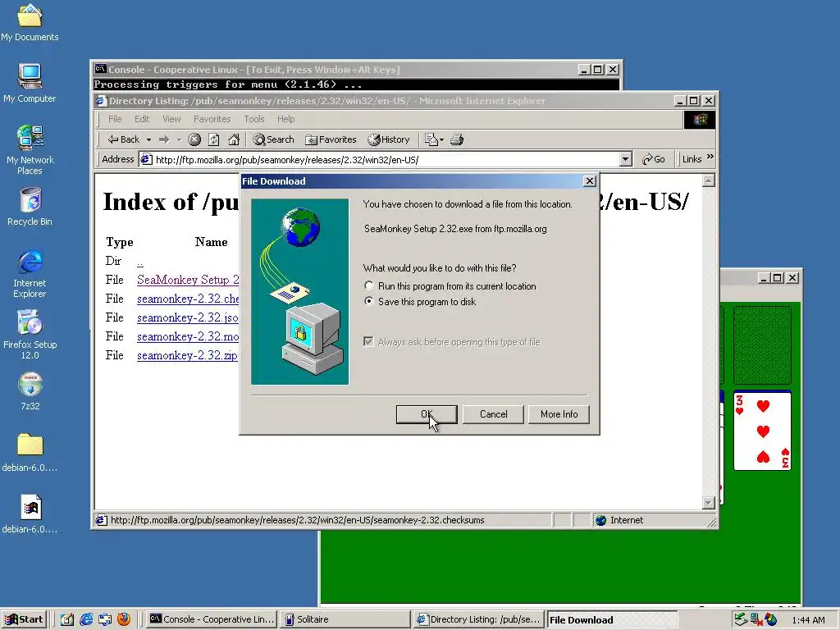Click the parent directory '..' link

[139, 262]
